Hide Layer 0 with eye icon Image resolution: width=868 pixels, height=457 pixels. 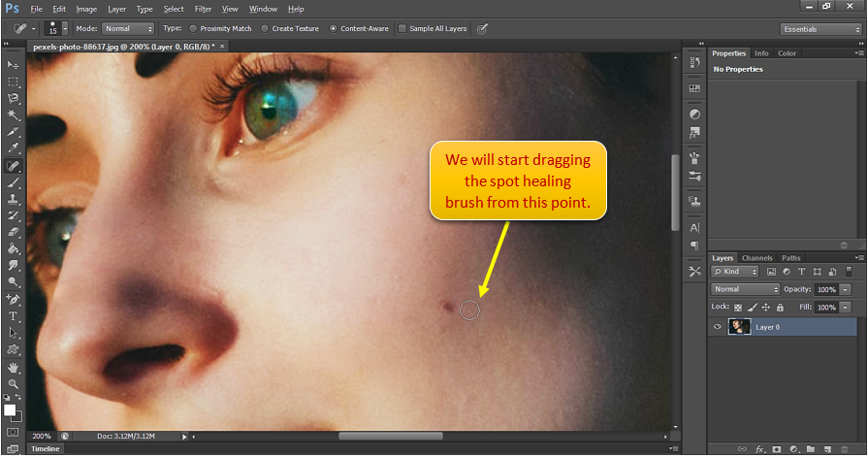pos(718,327)
